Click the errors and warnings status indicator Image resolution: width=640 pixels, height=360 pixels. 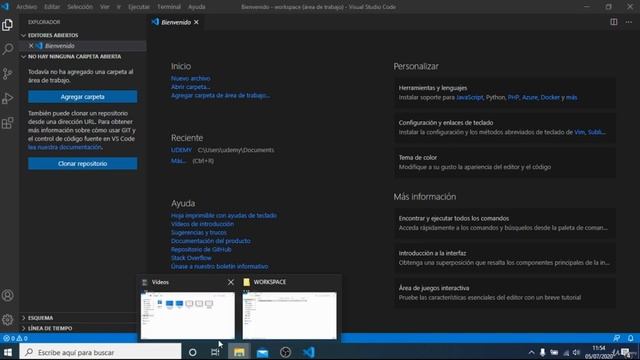point(15,338)
